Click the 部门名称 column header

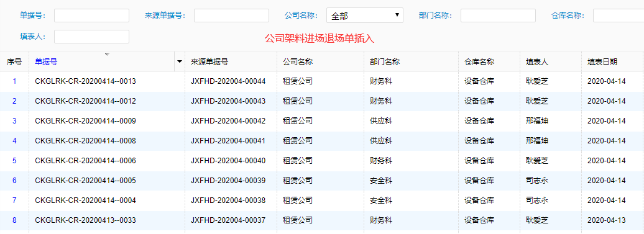385,62
